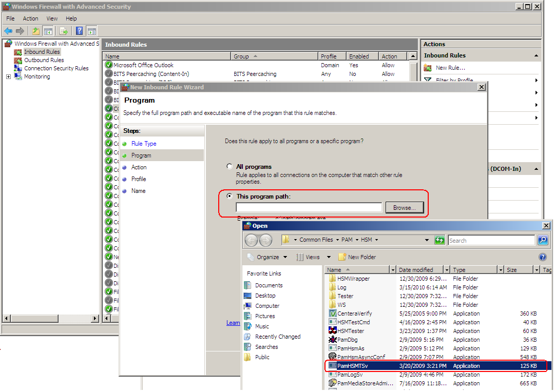
Task: Click the search magnifier icon in the Open dialog
Action: [x=542, y=240]
